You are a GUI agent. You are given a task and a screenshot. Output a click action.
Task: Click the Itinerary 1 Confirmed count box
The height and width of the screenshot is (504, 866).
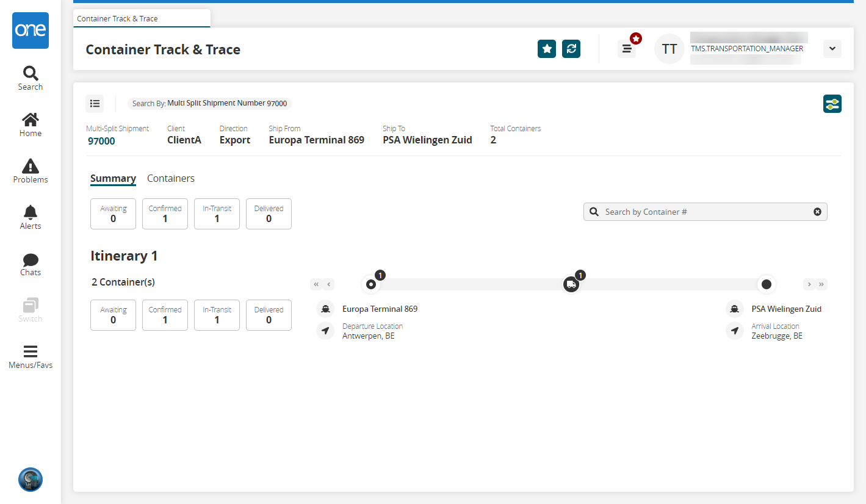click(165, 315)
